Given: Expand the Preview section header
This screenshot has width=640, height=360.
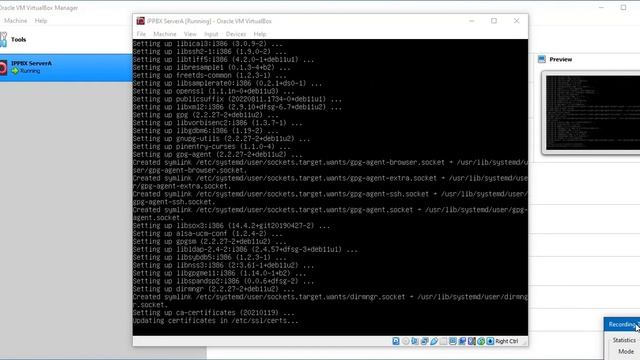Looking at the screenshot, I should point(561,59).
